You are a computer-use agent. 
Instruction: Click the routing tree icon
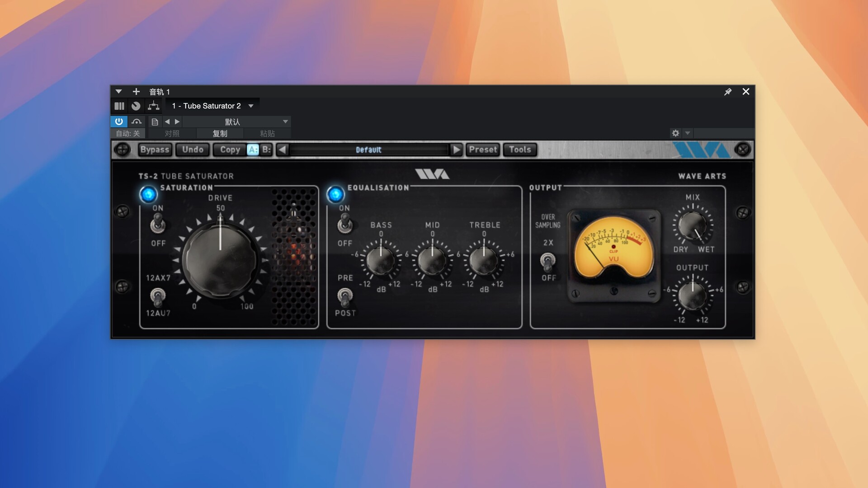(154, 106)
